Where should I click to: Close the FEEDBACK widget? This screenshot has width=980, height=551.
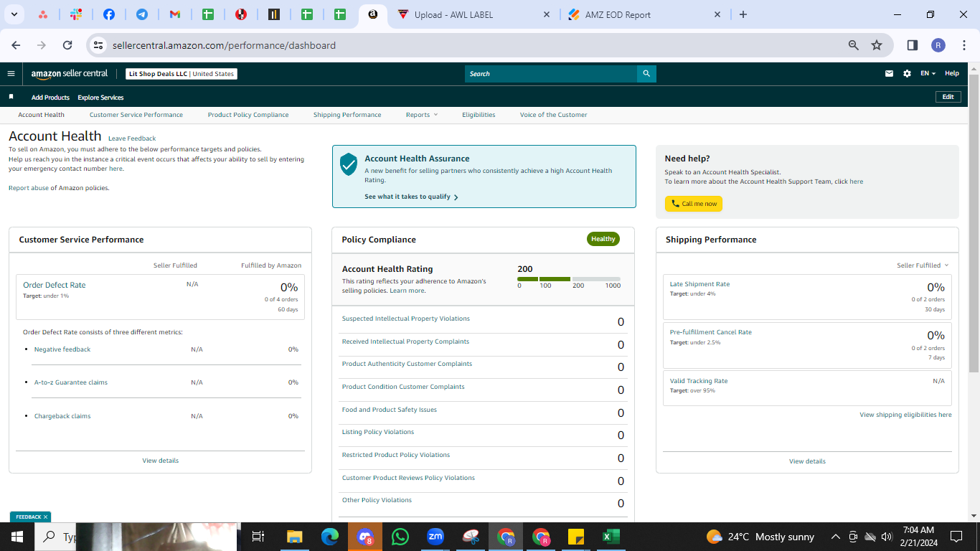[45, 517]
